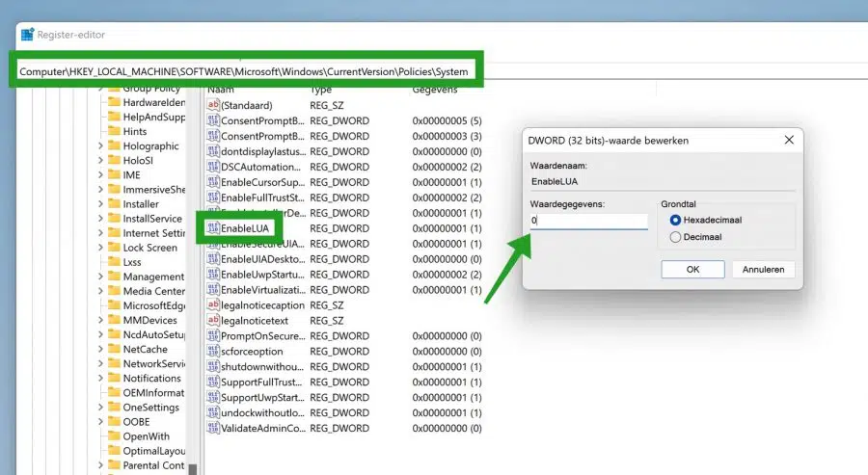Click the PromptOnSecure... DWORD icon
The height and width of the screenshot is (475, 868).
tap(213, 335)
